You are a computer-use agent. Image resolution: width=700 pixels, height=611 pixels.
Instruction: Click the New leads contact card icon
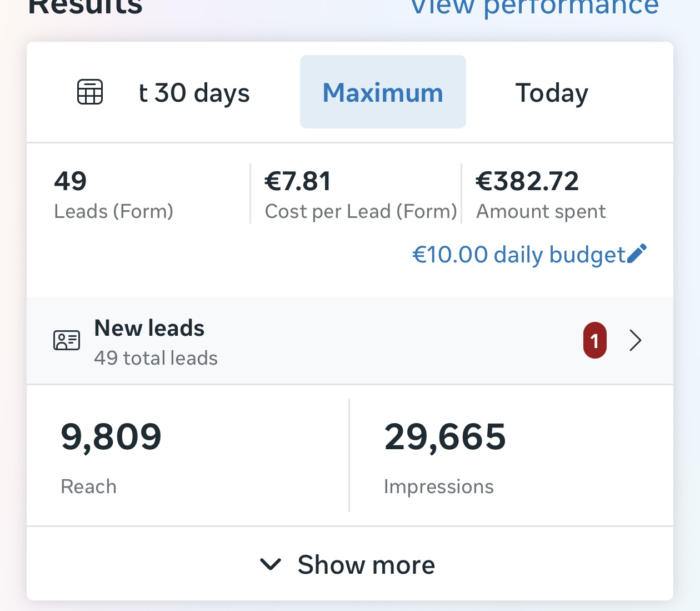(x=67, y=340)
